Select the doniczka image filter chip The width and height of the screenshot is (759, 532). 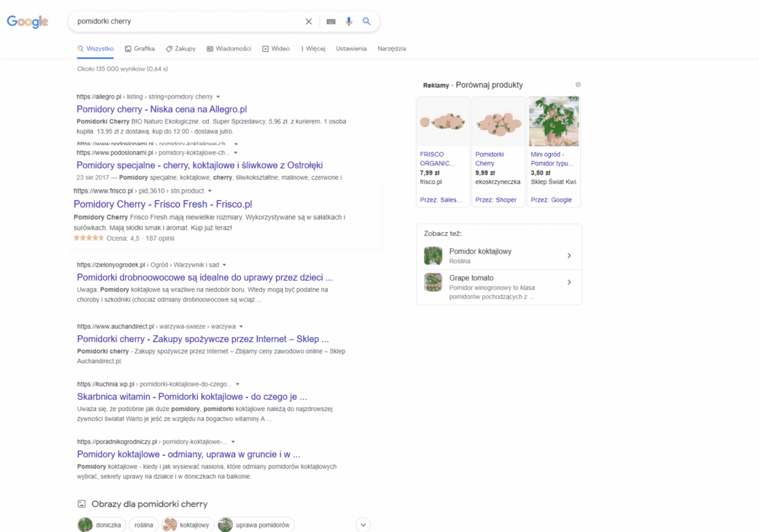(x=102, y=525)
